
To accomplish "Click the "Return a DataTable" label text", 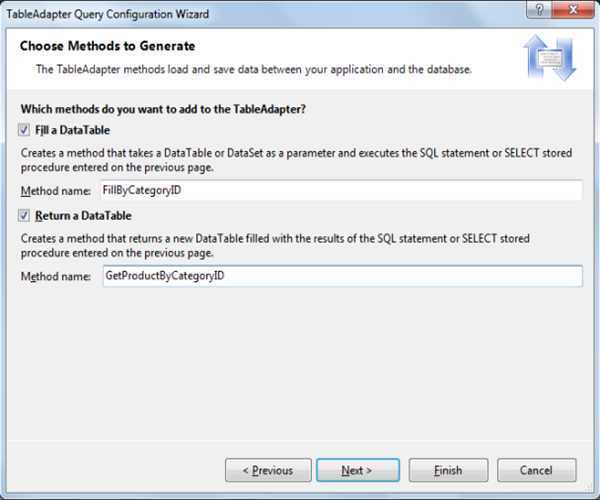I will coord(83,215).
